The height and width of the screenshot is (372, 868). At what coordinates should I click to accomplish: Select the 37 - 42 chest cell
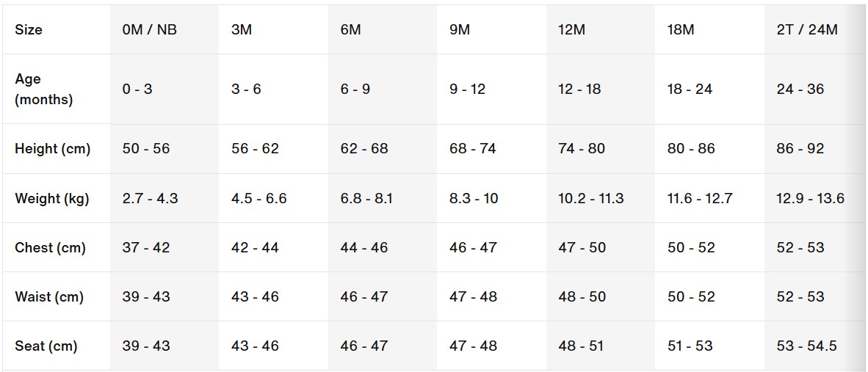pyautogui.click(x=146, y=247)
